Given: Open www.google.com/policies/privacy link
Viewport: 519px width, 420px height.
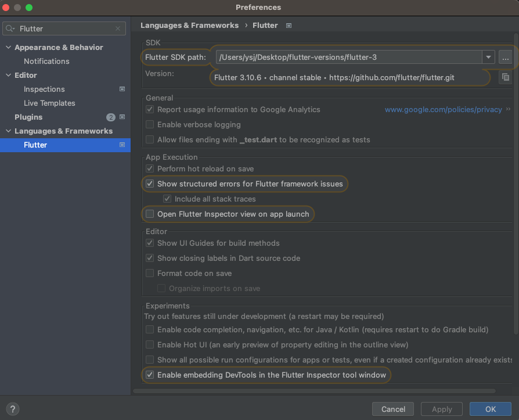Looking at the screenshot, I should point(443,109).
